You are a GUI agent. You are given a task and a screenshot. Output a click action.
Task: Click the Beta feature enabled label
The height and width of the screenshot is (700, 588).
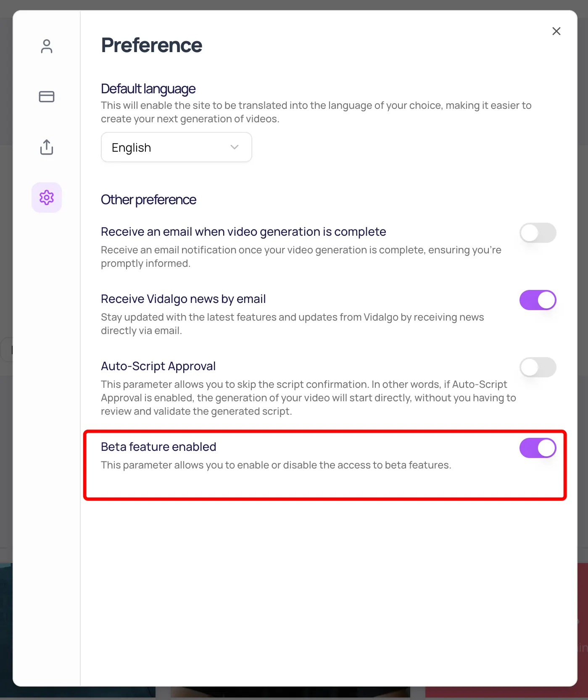pyautogui.click(x=158, y=447)
